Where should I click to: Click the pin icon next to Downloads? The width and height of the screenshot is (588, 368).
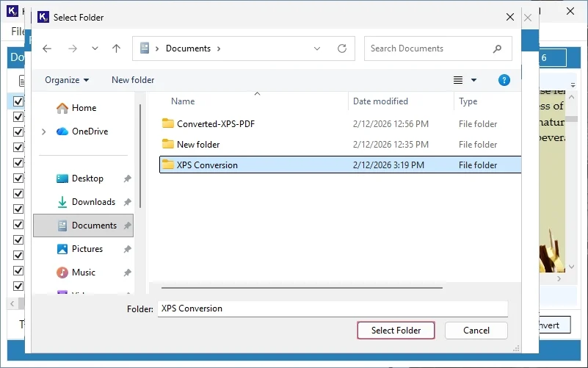click(128, 202)
